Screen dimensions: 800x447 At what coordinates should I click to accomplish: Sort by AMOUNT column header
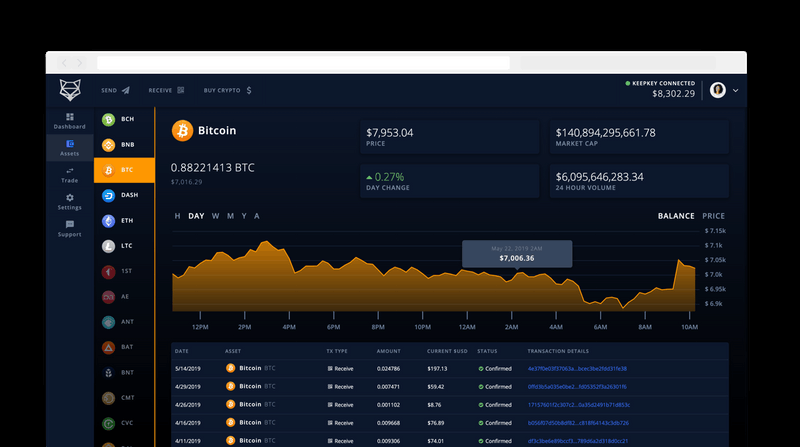pos(388,351)
